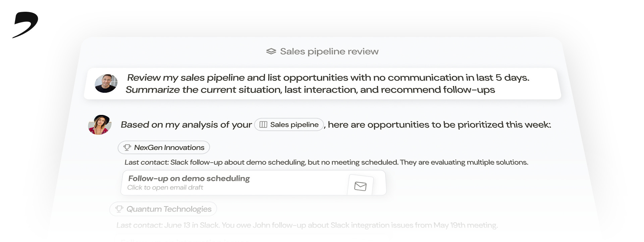Image resolution: width=644 pixels, height=242 pixels.
Task: Click the NexGen "Last contact" summary line
Action: [326, 162]
